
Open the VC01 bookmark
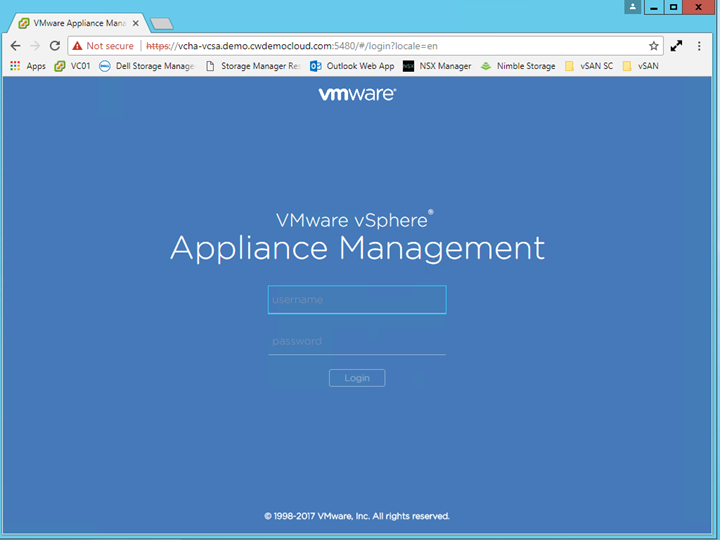(72, 66)
